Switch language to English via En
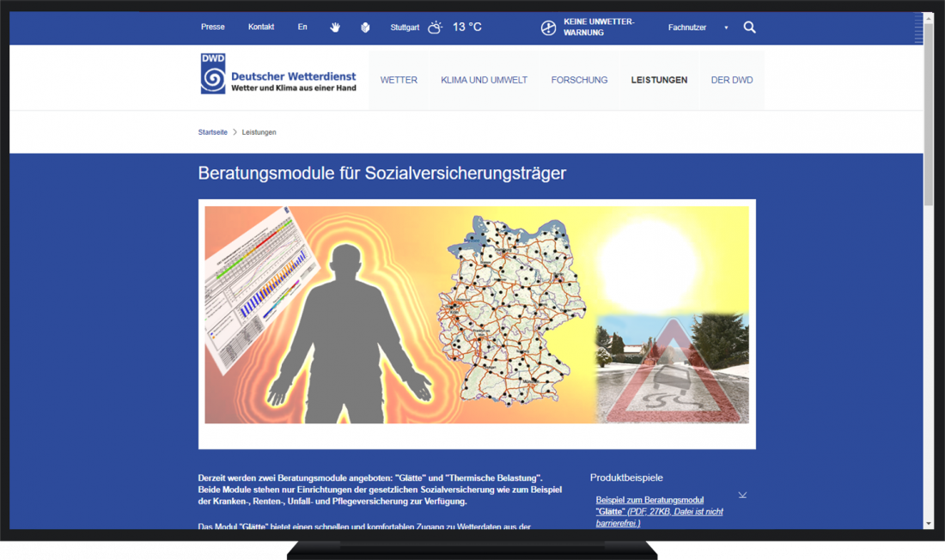 [x=302, y=27]
